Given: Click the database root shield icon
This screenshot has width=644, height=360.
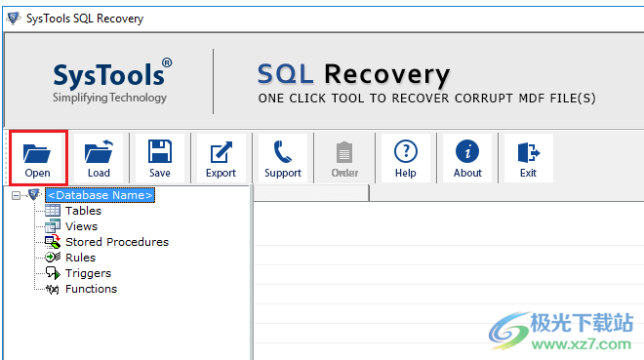Looking at the screenshot, I should (34, 194).
